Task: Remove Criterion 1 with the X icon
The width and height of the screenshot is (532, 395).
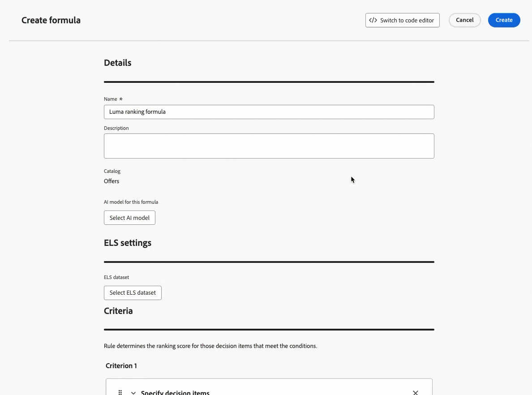Action: [x=415, y=393]
